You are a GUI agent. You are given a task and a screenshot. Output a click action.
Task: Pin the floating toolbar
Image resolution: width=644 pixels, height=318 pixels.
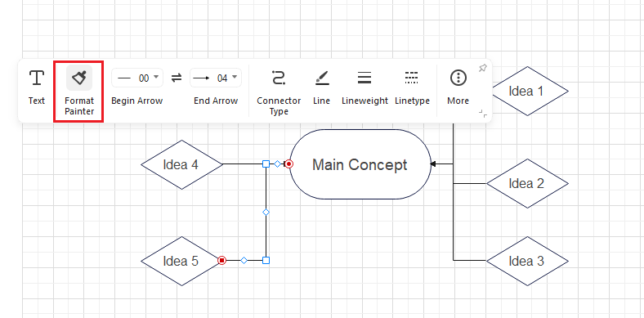click(482, 68)
